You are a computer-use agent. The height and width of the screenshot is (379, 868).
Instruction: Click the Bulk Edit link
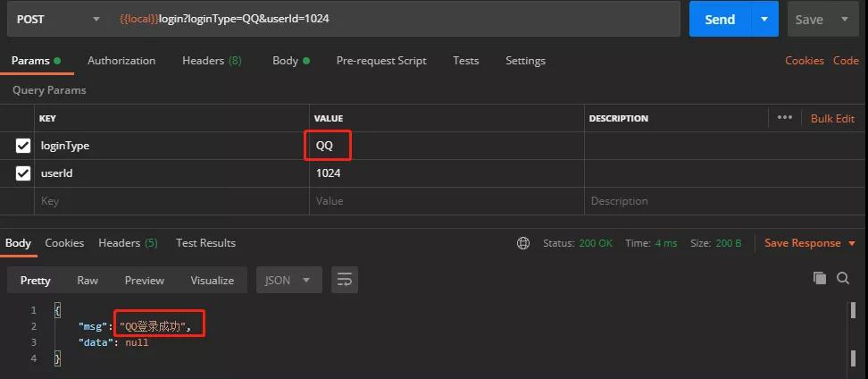pos(832,118)
